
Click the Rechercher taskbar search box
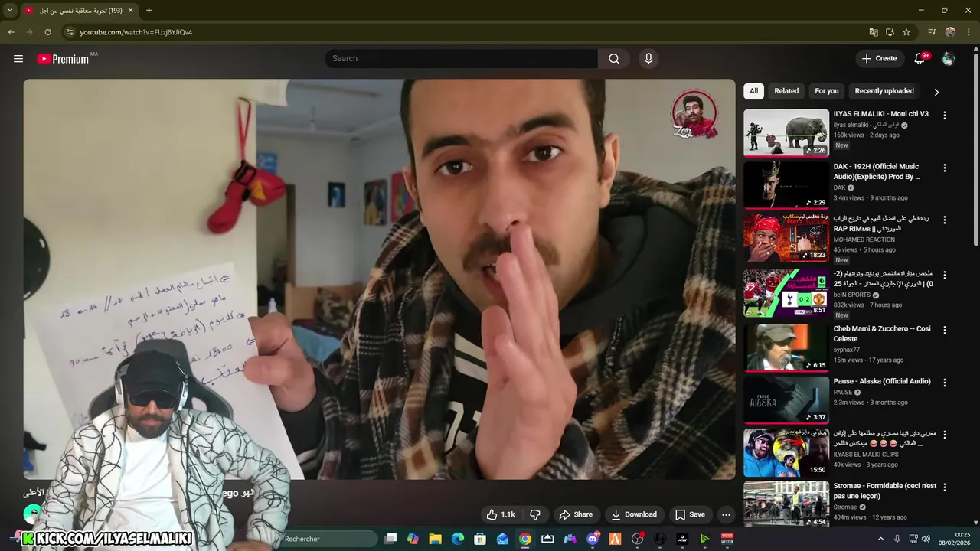coord(328,539)
